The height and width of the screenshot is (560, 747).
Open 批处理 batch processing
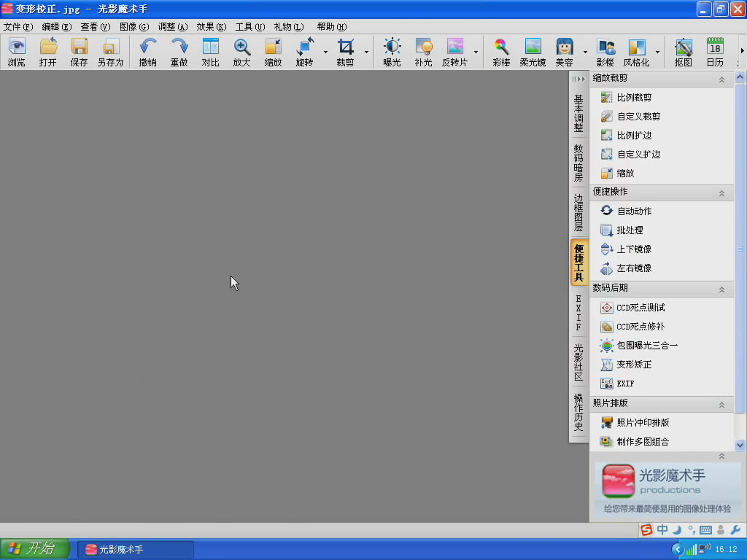tap(622, 230)
